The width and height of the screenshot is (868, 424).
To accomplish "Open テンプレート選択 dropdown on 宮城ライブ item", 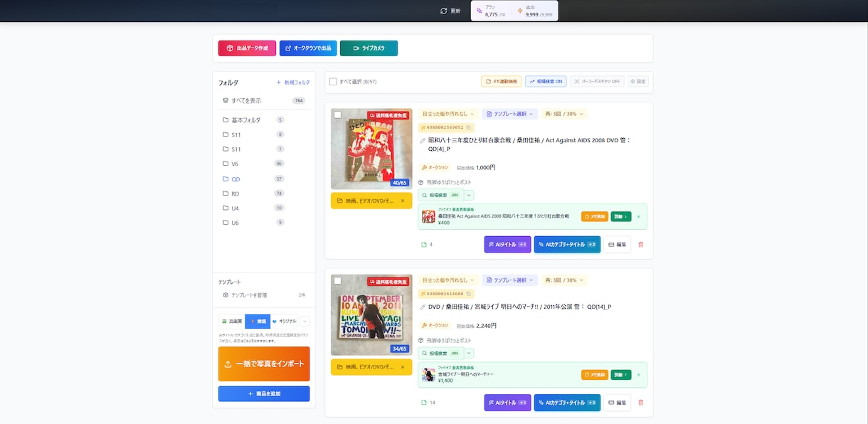I will [x=509, y=280].
